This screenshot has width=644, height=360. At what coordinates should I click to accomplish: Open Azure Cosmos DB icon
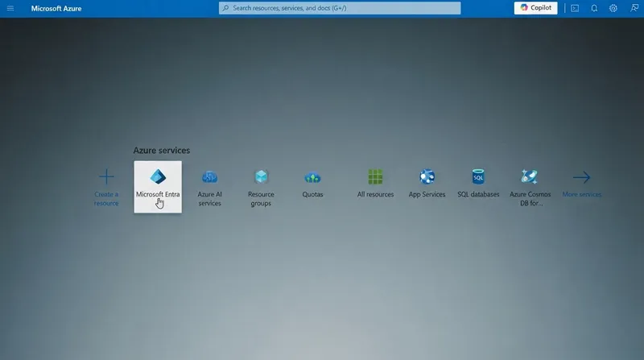point(530,176)
